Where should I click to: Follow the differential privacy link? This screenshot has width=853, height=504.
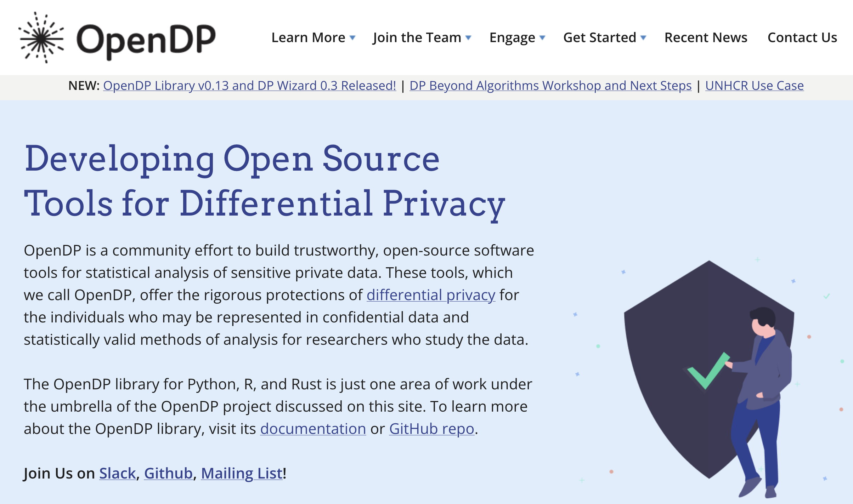pyautogui.click(x=431, y=295)
